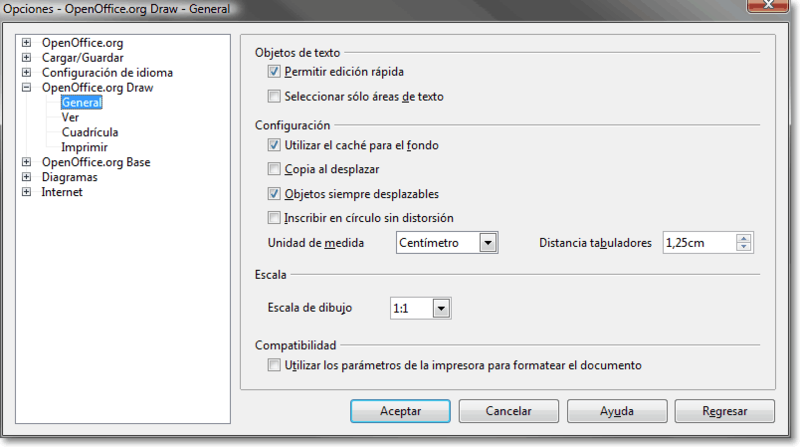Enable Seleccionar sólo áreas de texto
The width and height of the screenshot is (800, 447).
point(274,96)
